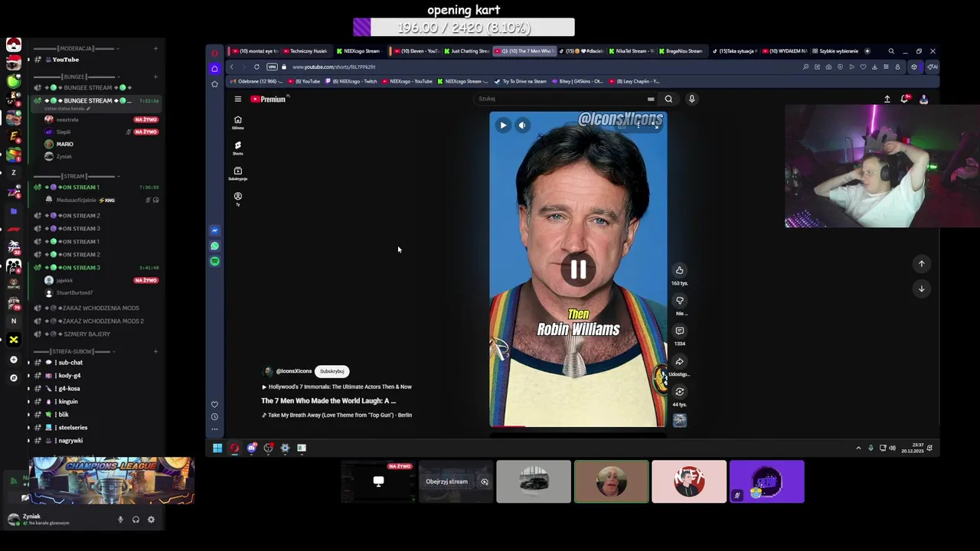Join the ON STREAM 1 voice channel showing 7:30:55
This screenshot has height=551, width=980.
pos(96,187)
